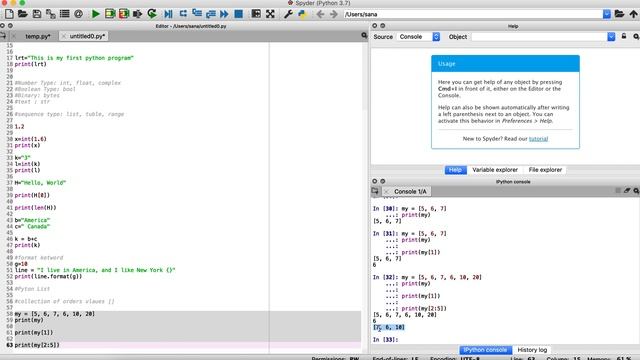This screenshot has height=360, width=640.
Task: Continue debug execution until next breakpoint
Action: 224,14
